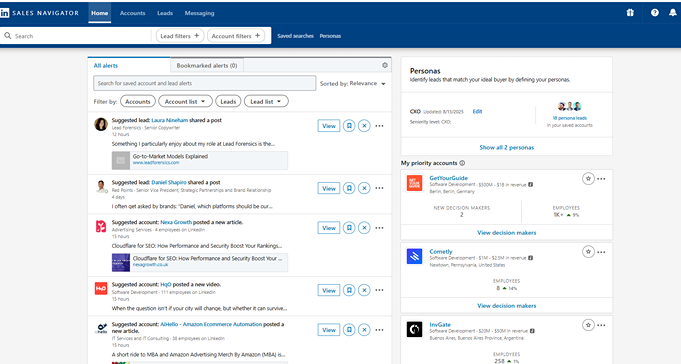Open more options for Laura Nineham alert
This screenshot has width=681, height=364.
pyautogui.click(x=379, y=126)
